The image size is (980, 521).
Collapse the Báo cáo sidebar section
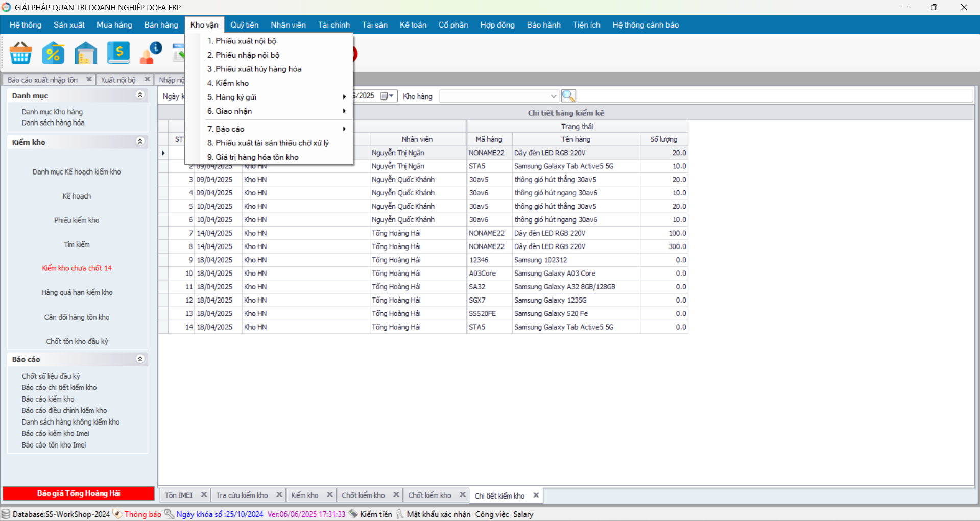tap(140, 359)
